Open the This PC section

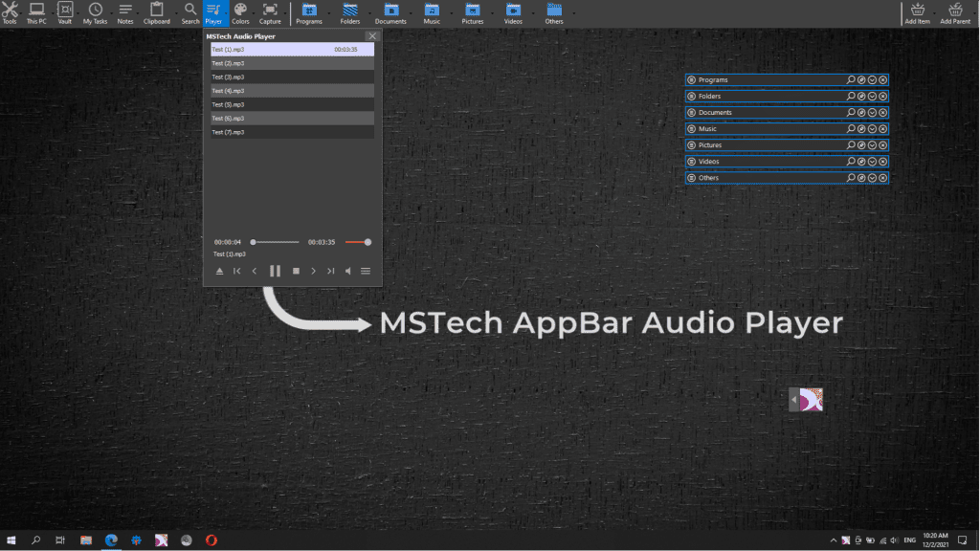pos(36,12)
